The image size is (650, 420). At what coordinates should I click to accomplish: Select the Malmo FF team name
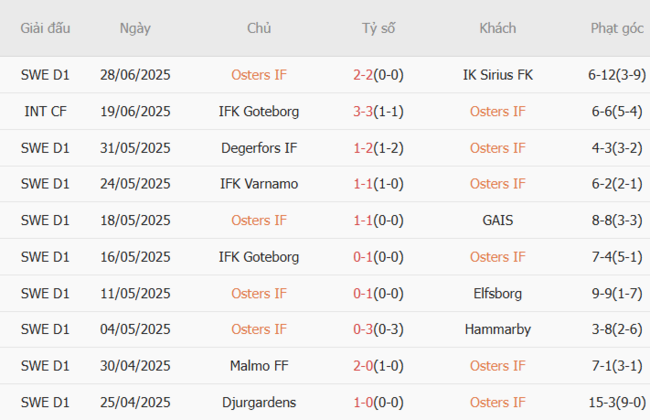[x=259, y=366]
